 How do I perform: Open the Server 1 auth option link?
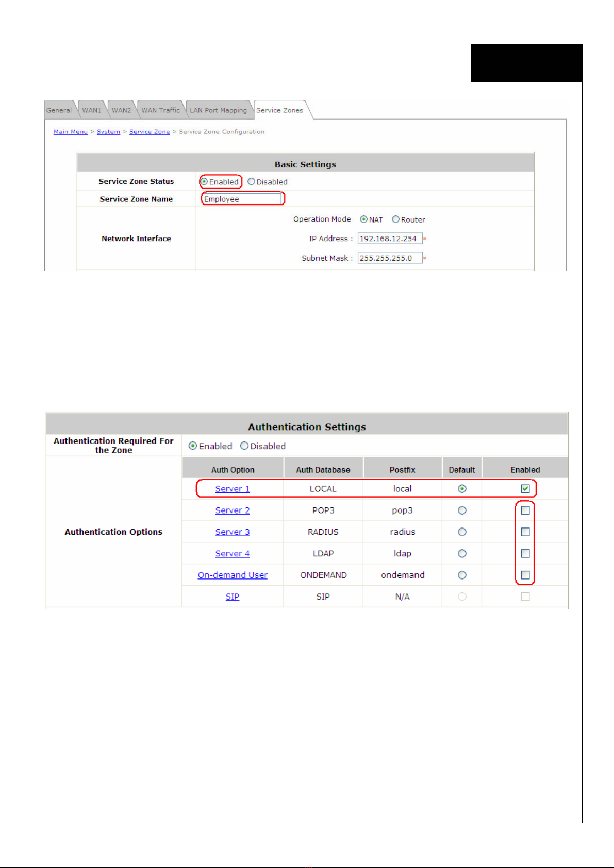[x=233, y=489]
